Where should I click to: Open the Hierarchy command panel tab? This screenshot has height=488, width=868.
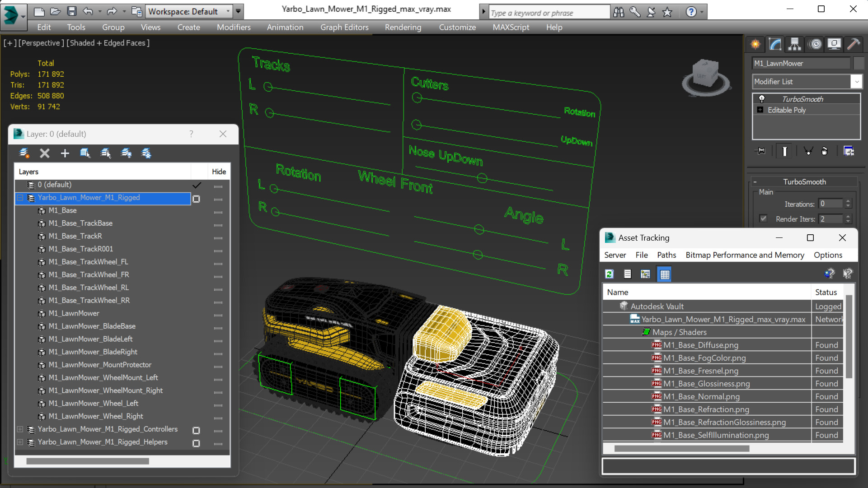coord(794,44)
